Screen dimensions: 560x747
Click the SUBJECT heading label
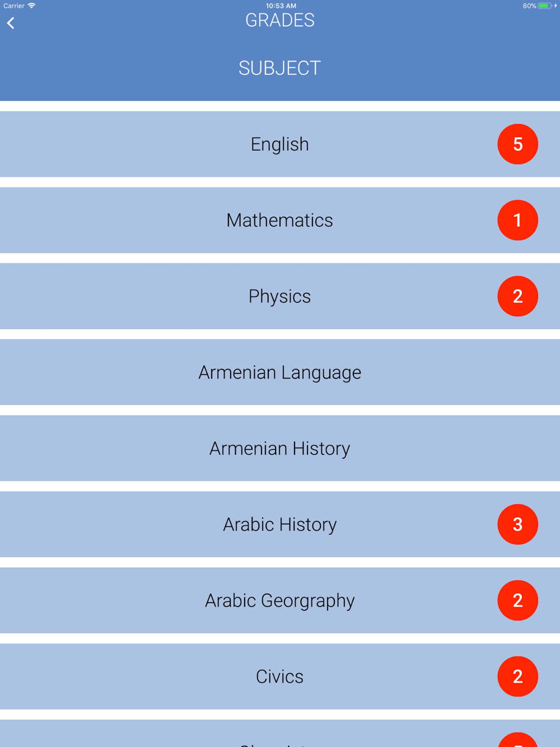[x=280, y=68]
